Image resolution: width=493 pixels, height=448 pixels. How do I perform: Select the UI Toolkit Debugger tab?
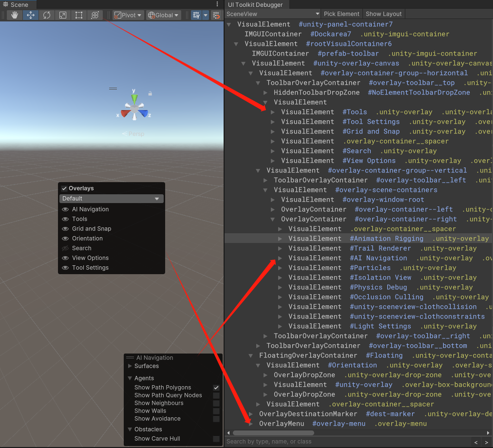pyautogui.click(x=255, y=4)
